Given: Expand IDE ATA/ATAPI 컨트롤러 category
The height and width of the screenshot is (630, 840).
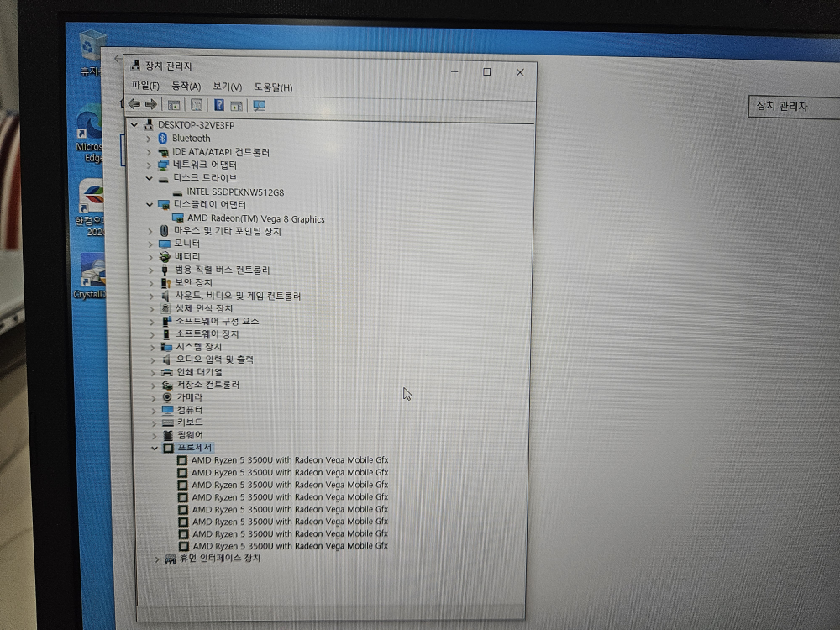Looking at the screenshot, I should [x=149, y=152].
